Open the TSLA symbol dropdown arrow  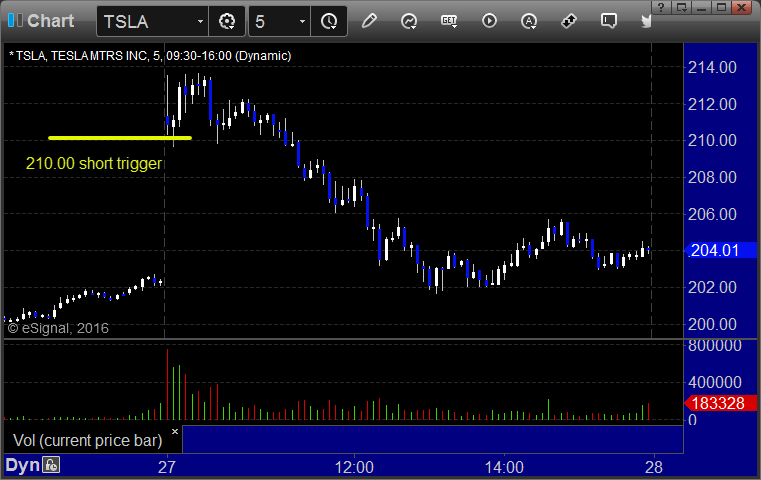point(200,21)
